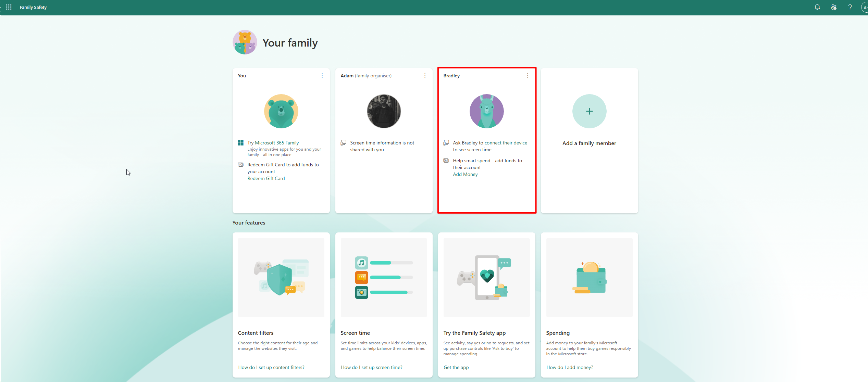Click the Microsoft logo beside Try Microsoft 365 Family
This screenshot has height=382, width=868.
(241, 142)
